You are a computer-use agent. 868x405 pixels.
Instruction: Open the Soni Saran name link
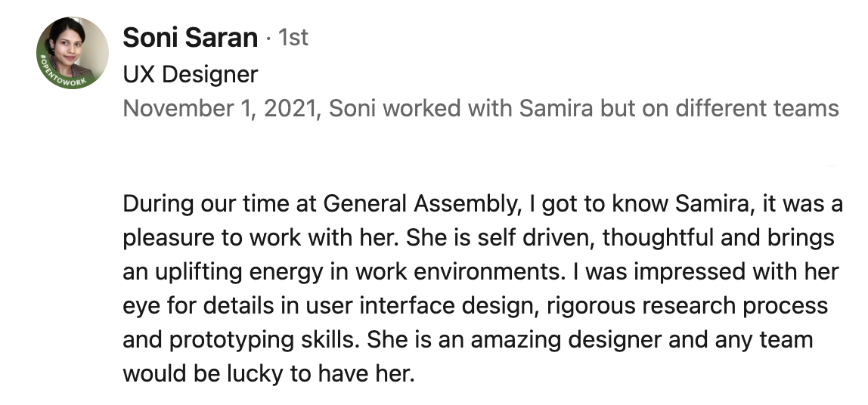pos(190,39)
